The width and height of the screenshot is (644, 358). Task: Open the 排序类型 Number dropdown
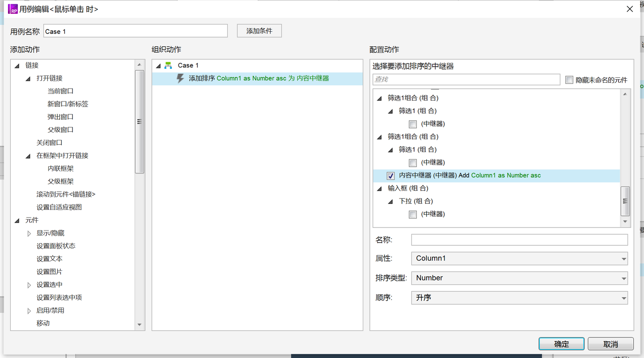519,278
